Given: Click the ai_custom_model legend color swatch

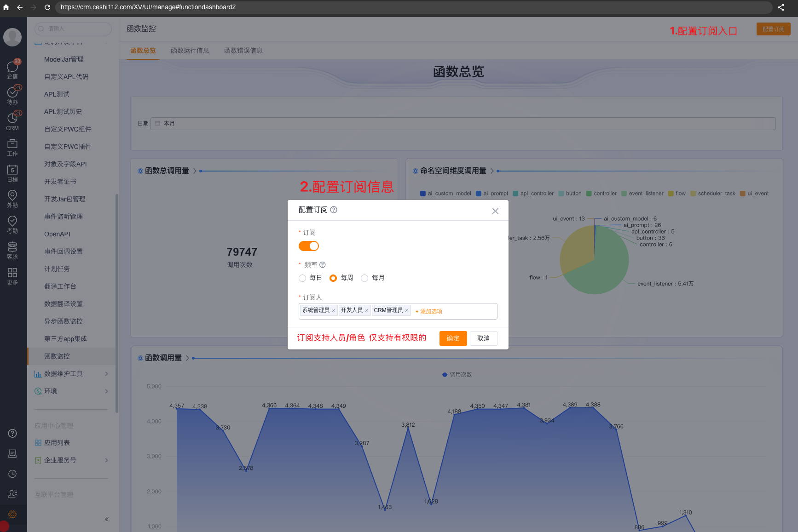Looking at the screenshot, I should [x=423, y=194].
